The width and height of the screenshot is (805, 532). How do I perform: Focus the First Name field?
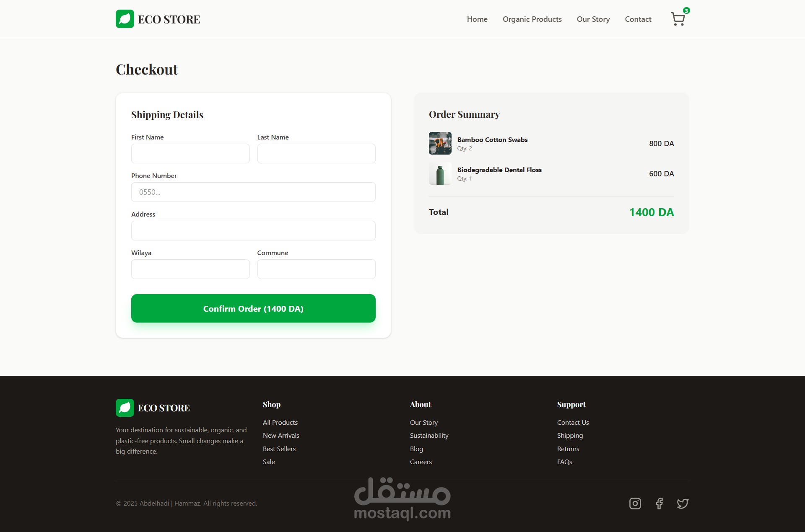pos(190,153)
